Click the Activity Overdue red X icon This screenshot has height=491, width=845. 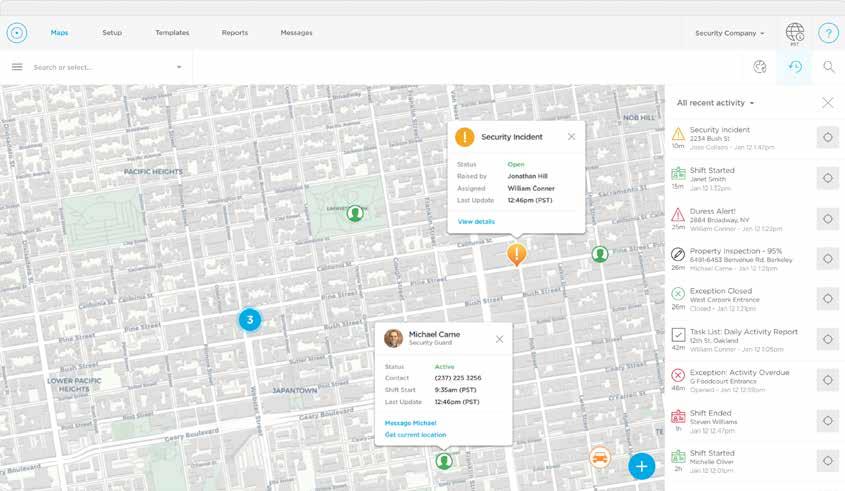(x=678, y=375)
